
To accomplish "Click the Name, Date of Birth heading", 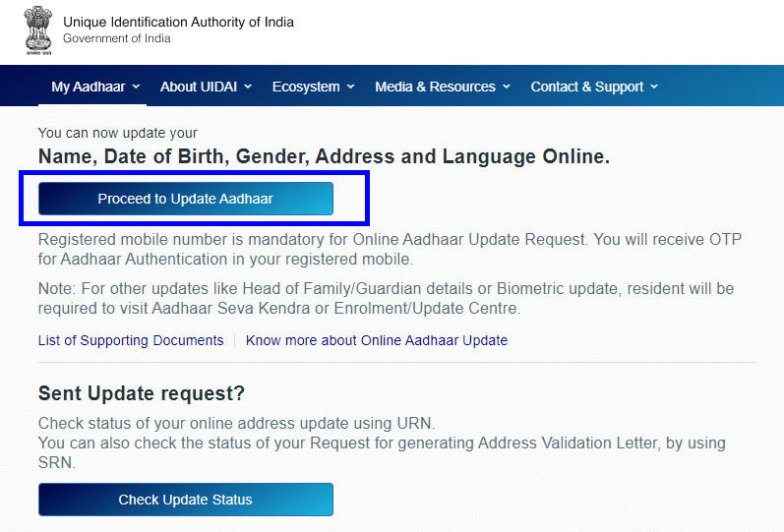I will pyautogui.click(x=324, y=156).
